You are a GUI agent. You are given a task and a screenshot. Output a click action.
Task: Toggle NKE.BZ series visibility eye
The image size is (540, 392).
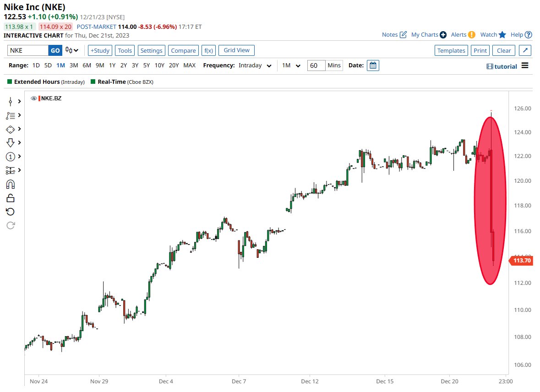coord(34,98)
